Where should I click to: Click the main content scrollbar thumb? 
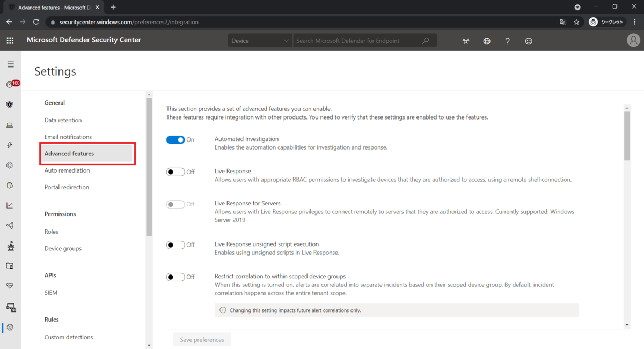[x=627, y=136]
